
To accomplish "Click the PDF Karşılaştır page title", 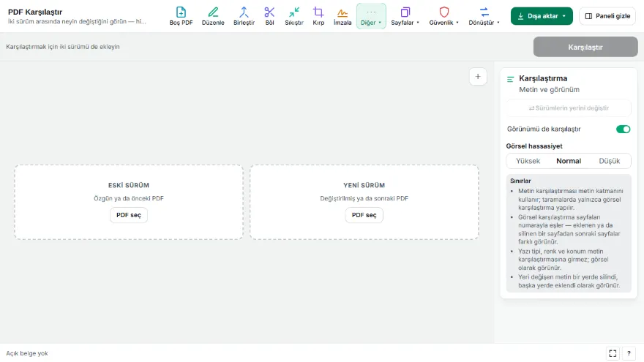I will click(35, 12).
